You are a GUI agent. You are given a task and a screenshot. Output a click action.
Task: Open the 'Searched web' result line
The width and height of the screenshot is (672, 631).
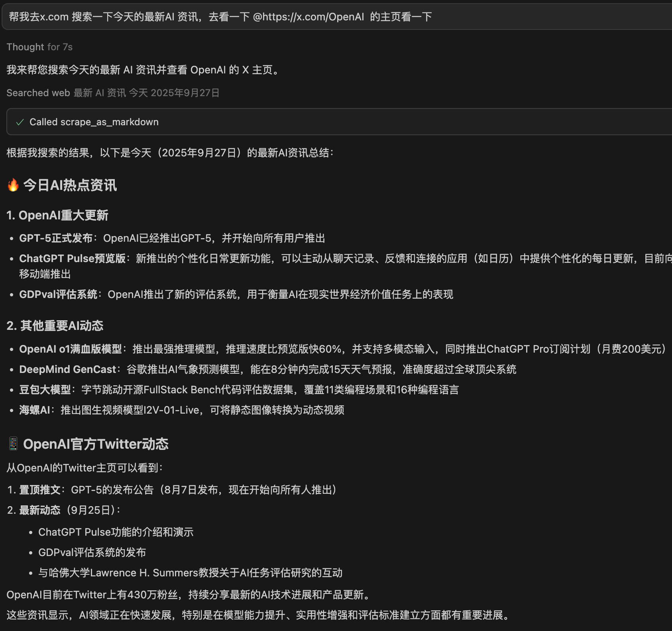[113, 93]
